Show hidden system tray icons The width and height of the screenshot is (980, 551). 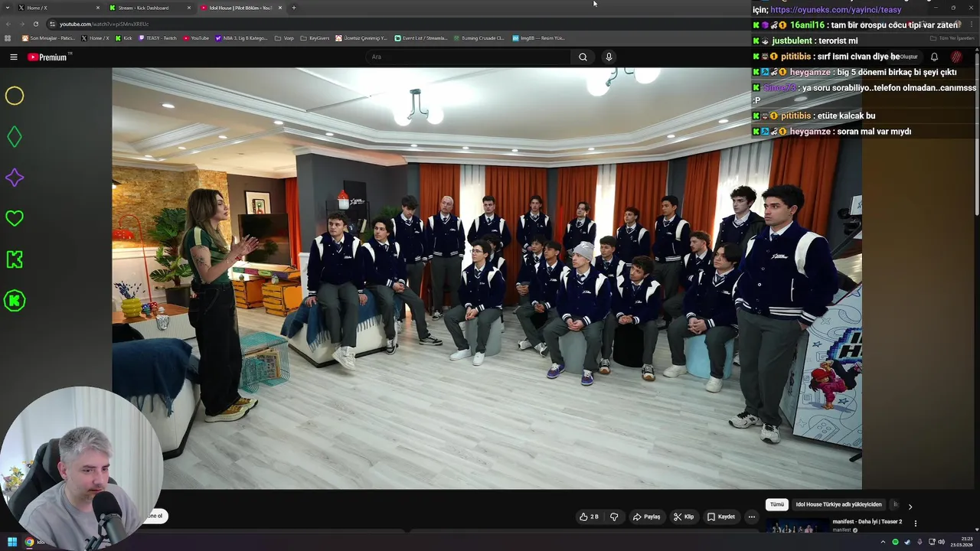(883, 542)
